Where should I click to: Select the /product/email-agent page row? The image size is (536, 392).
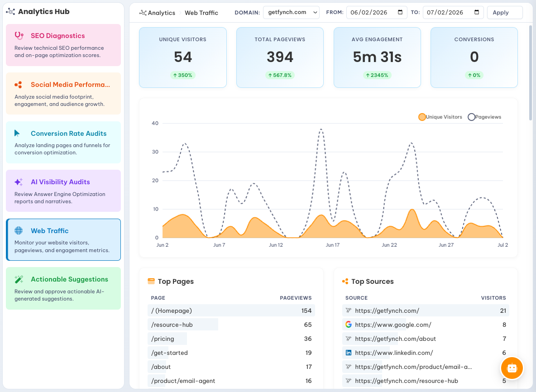pyautogui.click(x=231, y=380)
